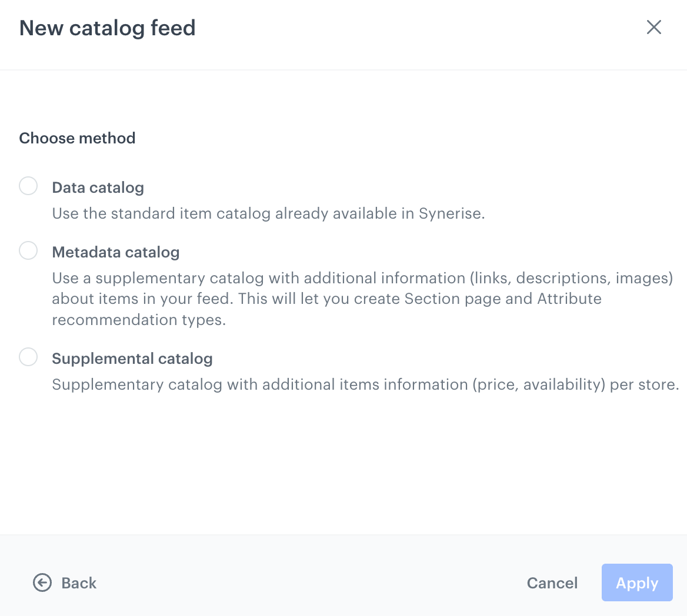Go back to the previous step

64,582
